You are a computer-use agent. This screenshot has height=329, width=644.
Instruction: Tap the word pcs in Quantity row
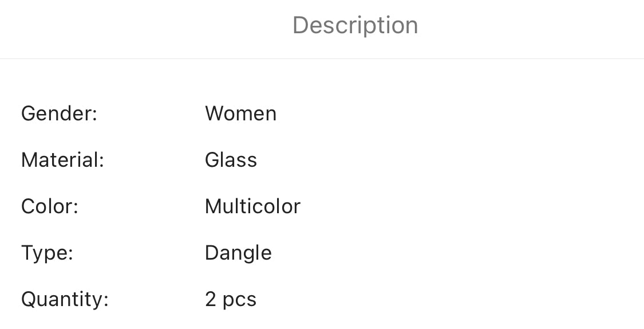239,300
